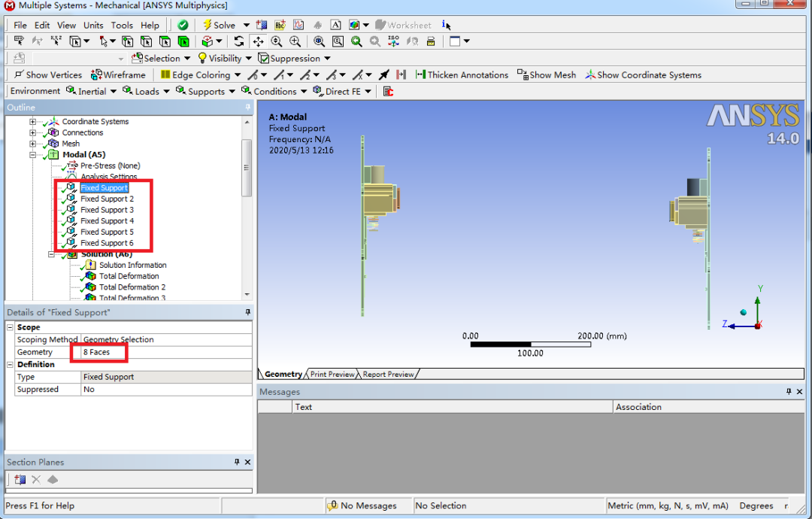Open the Units menu
The image size is (812, 519).
93,25
